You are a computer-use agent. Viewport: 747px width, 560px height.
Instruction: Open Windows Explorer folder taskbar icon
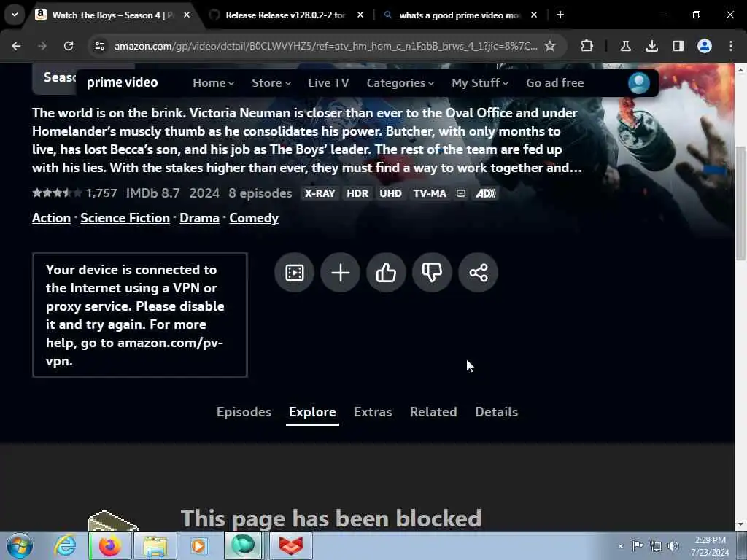[x=155, y=545]
